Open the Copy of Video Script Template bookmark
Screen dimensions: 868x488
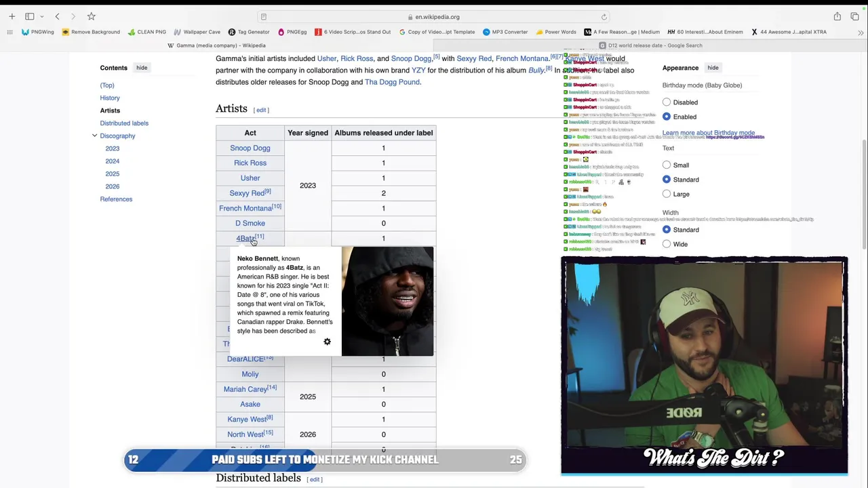437,32
